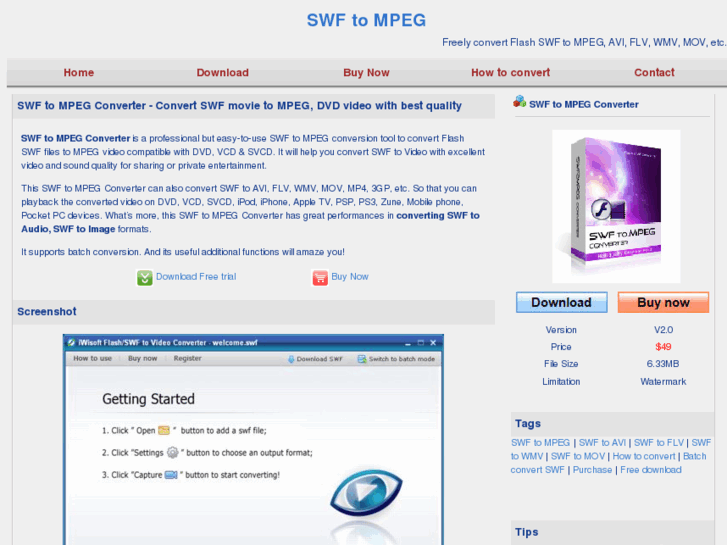Click the $49 price value
Viewport: 727px width, 545px height.
[663, 346]
